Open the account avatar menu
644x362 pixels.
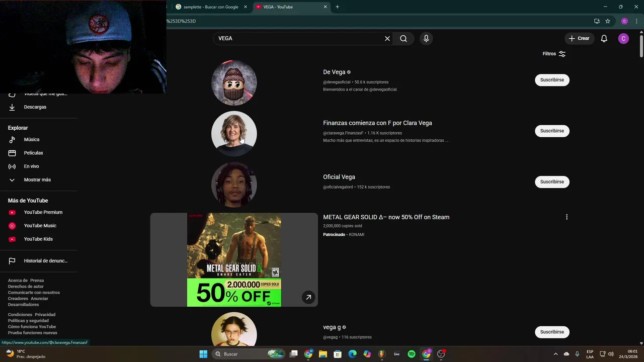(623, 38)
